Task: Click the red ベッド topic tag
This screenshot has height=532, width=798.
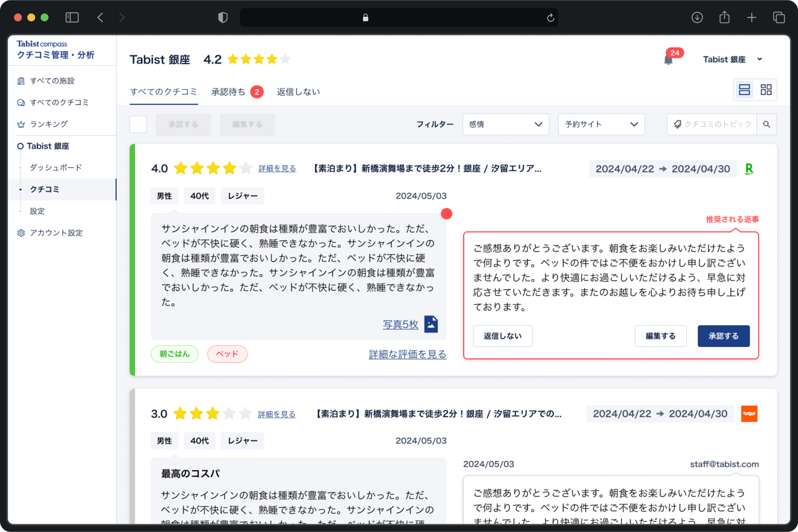Action: pyautogui.click(x=227, y=354)
